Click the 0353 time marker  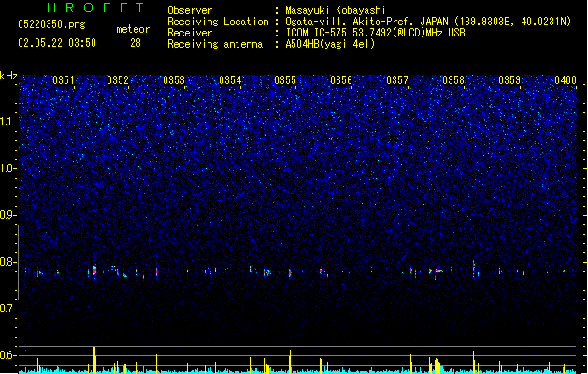point(174,80)
